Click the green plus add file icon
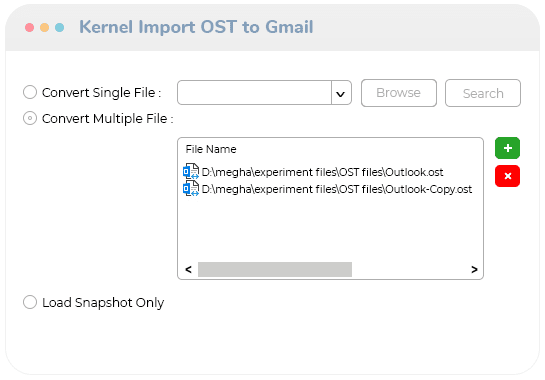This screenshot has width=545, height=380. point(507,148)
